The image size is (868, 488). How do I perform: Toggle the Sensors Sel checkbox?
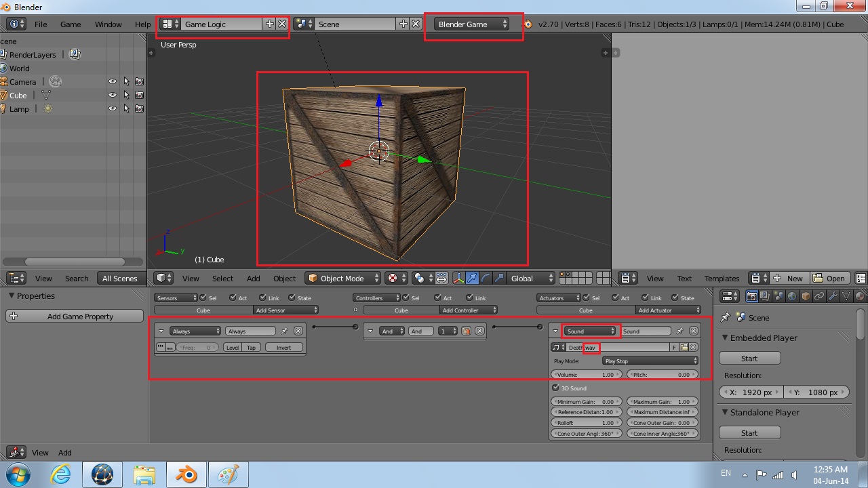(204, 298)
